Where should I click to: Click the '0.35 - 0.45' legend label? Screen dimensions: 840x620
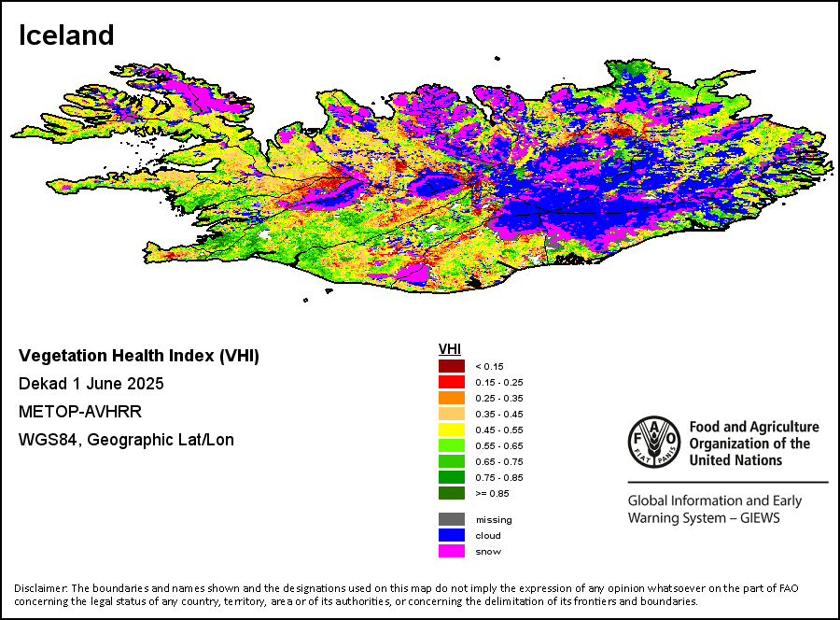[x=499, y=415]
